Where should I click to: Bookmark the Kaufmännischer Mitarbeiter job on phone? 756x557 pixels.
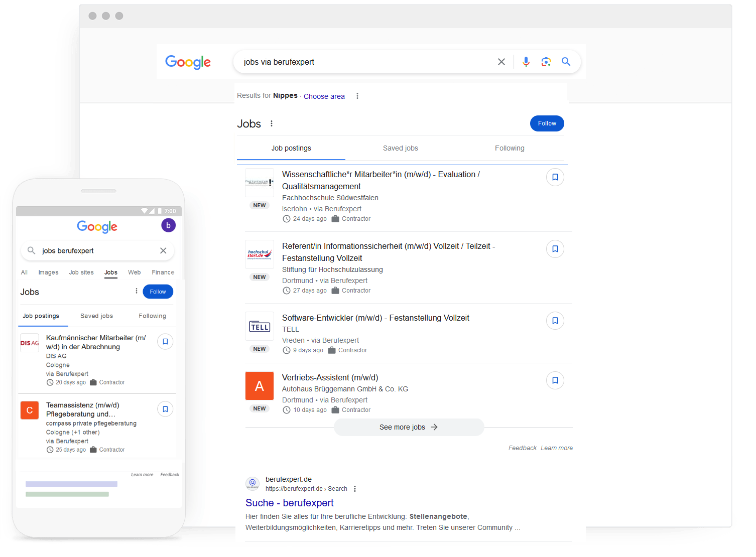point(165,342)
